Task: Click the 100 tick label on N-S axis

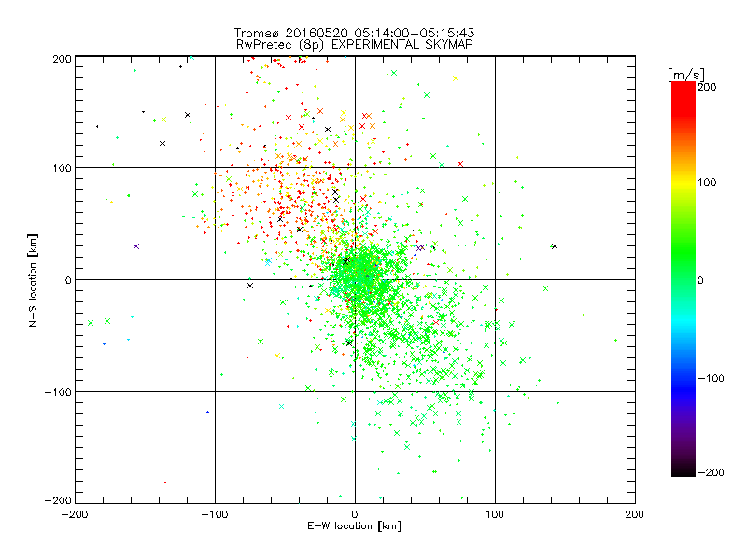Action: [x=62, y=168]
